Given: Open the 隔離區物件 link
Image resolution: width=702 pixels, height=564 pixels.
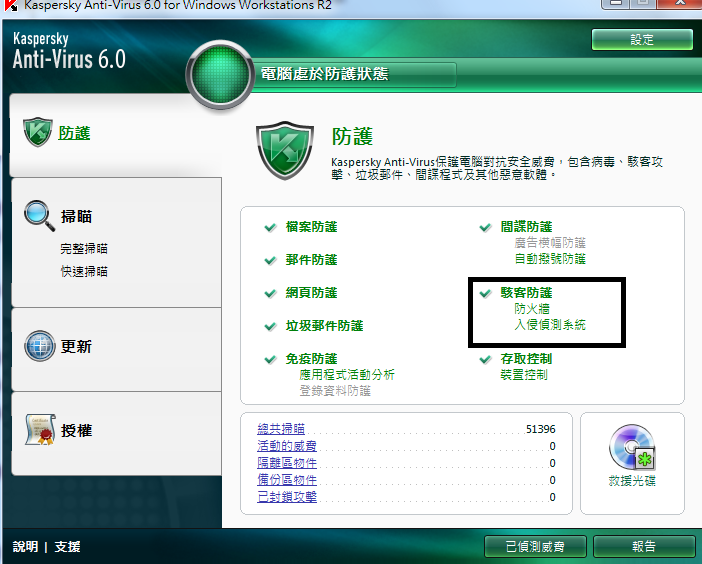Looking at the screenshot, I should pos(287,463).
